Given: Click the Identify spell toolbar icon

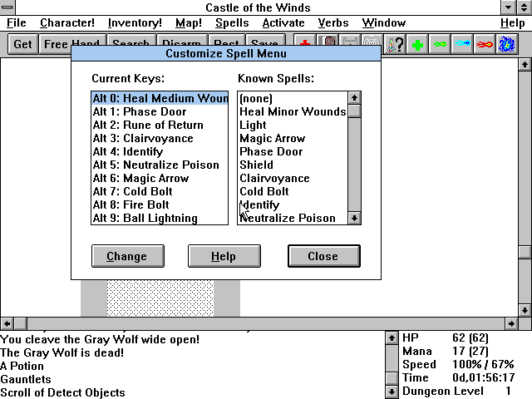Looking at the screenshot, I should tap(396, 44).
